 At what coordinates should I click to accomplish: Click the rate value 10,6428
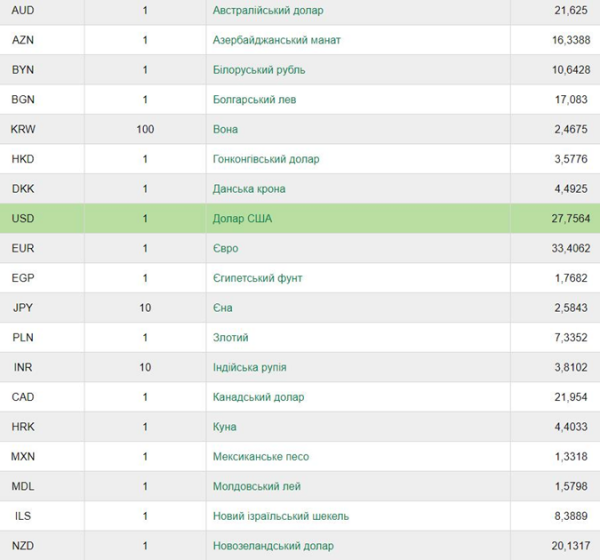pyautogui.click(x=571, y=70)
